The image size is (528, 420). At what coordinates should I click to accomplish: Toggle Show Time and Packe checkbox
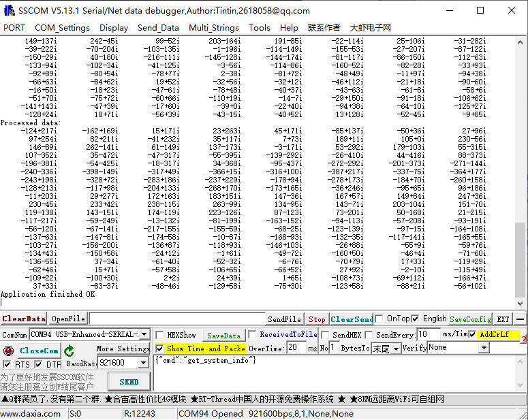coord(159,348)
